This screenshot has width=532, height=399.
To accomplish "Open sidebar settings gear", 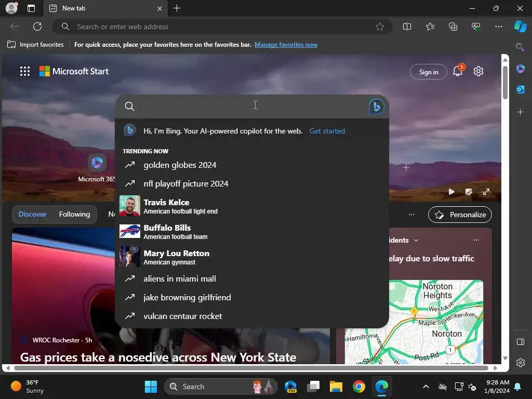I will pos(520,362).
